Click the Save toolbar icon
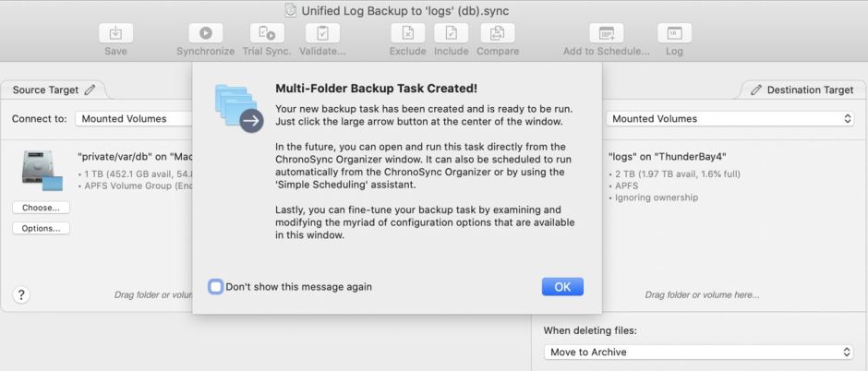This screenshot has height=371, width=868. tap(115, 33)
